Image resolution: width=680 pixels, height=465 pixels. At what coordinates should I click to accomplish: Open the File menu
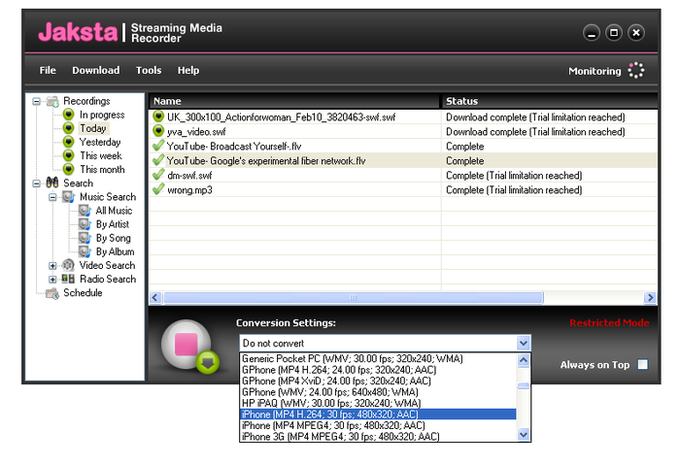(48, 70)
